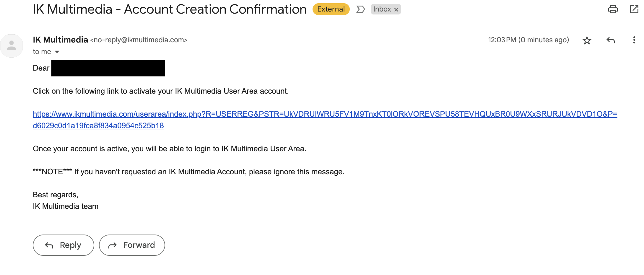Viewport: 644px width, 275px height.
Task: Print this email using the printer icon
Action: (x=613, y=9)
